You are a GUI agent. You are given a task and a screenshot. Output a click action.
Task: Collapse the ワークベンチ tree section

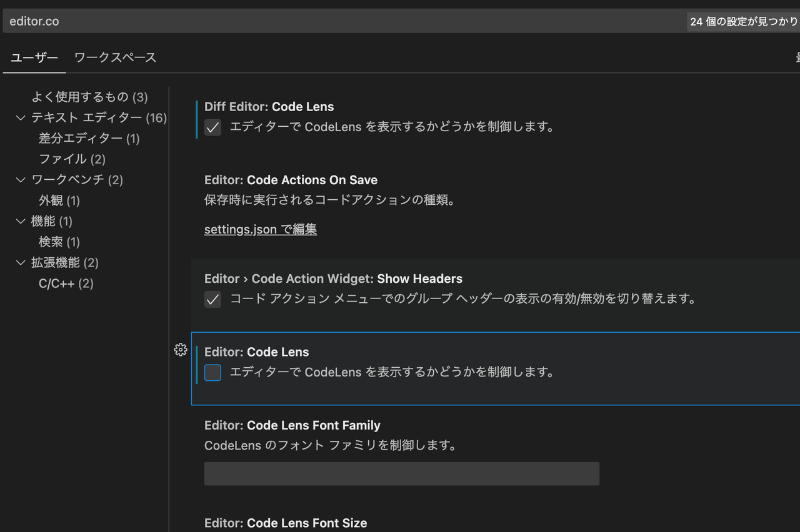coord(21,179)
